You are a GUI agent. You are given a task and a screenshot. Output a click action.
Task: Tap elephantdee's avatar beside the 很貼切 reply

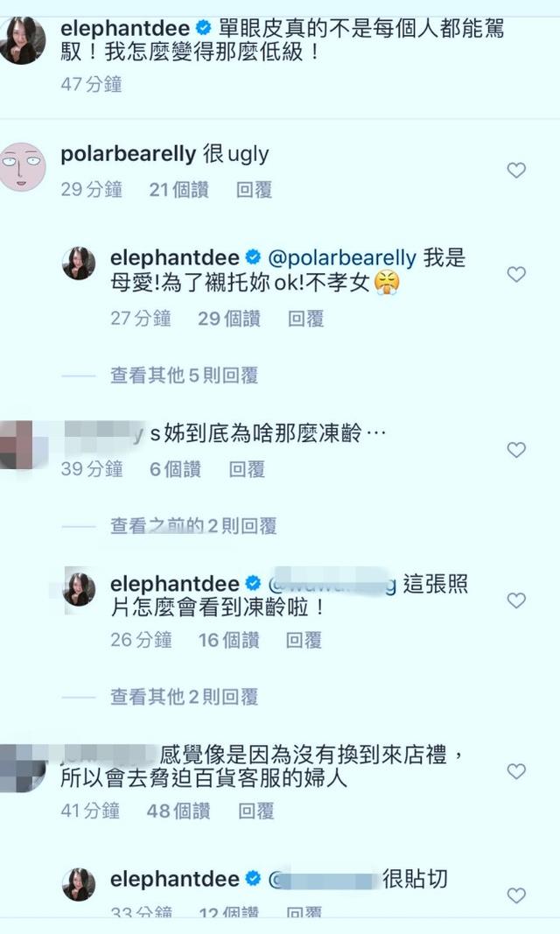pos(79,884)
